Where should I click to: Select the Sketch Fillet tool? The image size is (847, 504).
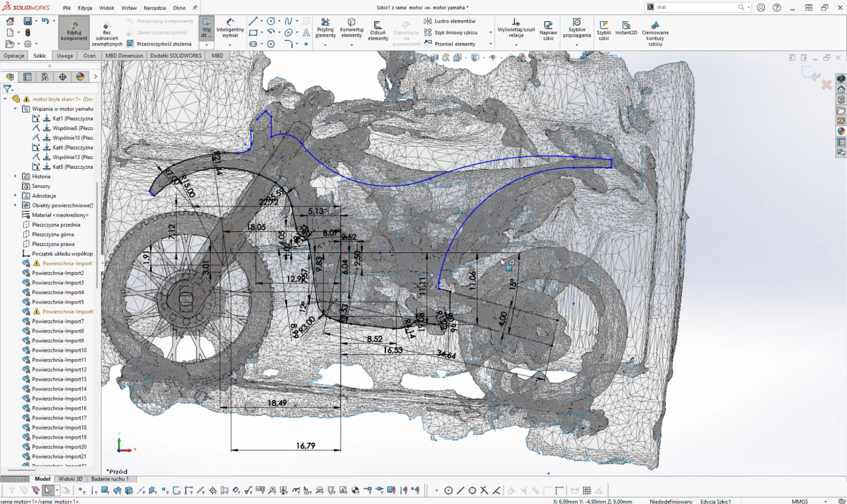[289, 44]
